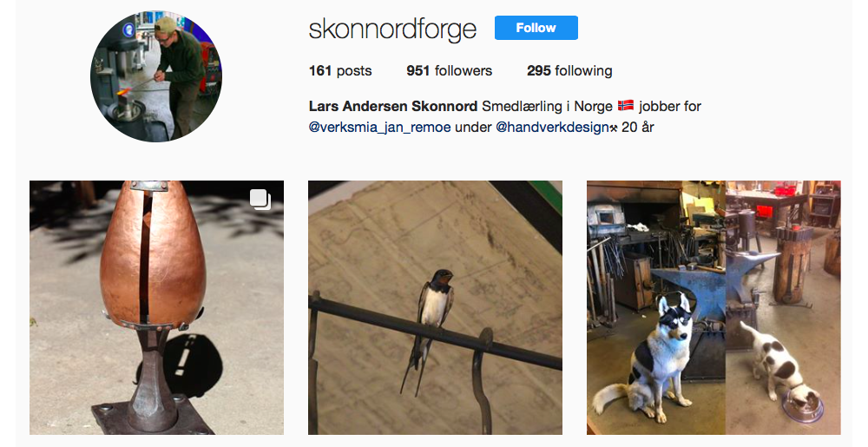Click the name Lars Andersen Skonnord
Viewport: 868px width, 447px height.
[x=393, y=106]
